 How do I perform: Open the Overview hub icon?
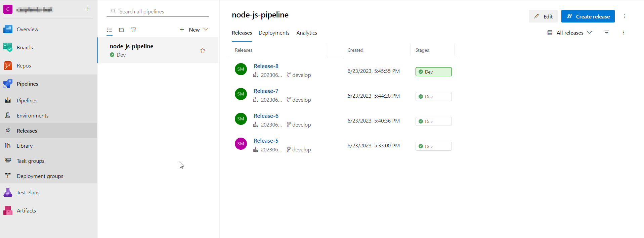(8, 29)
